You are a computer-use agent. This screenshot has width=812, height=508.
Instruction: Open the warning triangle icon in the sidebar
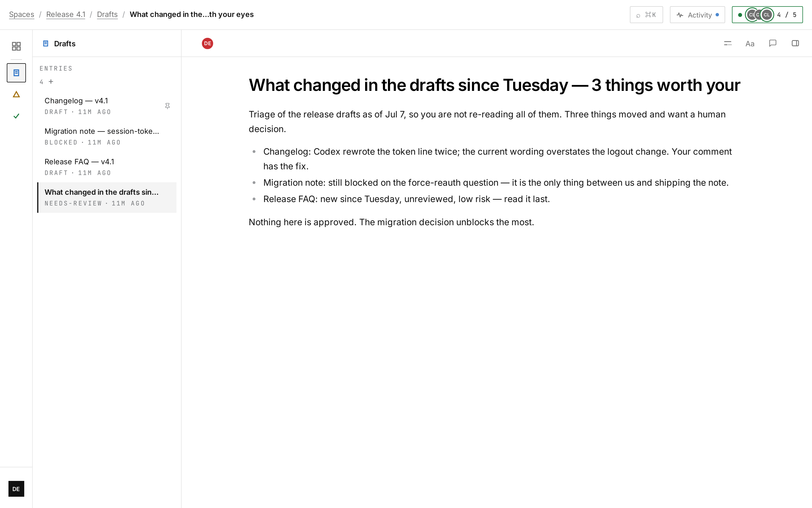pos(16,95)
